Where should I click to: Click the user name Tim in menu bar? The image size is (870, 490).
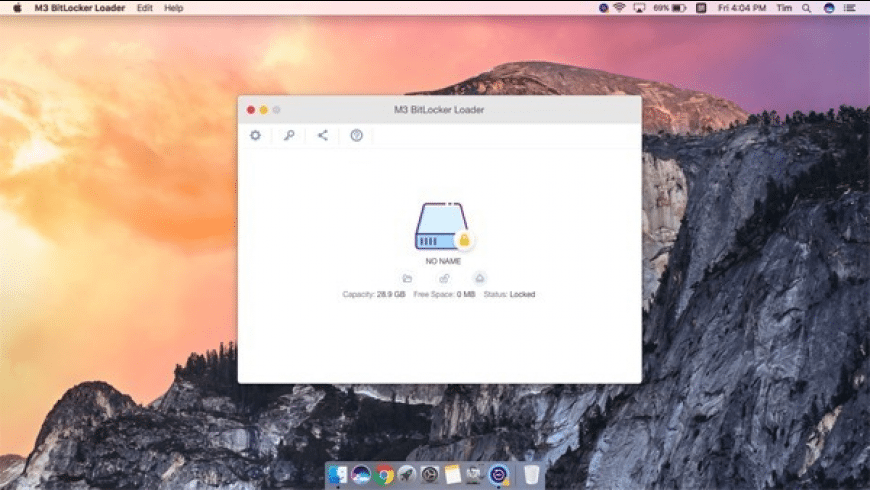pyautogui.click(x=784, y=8)
